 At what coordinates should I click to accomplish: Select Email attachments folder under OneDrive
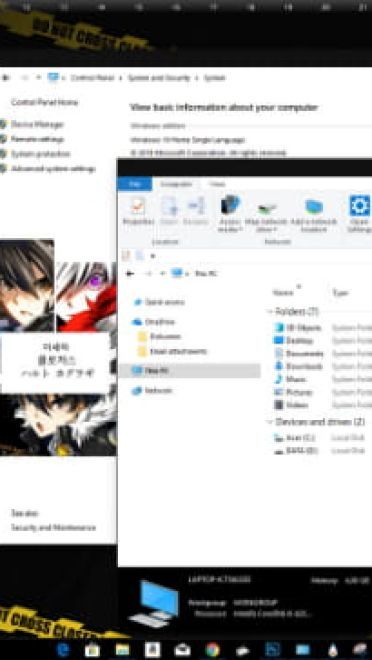click(173, 351)
